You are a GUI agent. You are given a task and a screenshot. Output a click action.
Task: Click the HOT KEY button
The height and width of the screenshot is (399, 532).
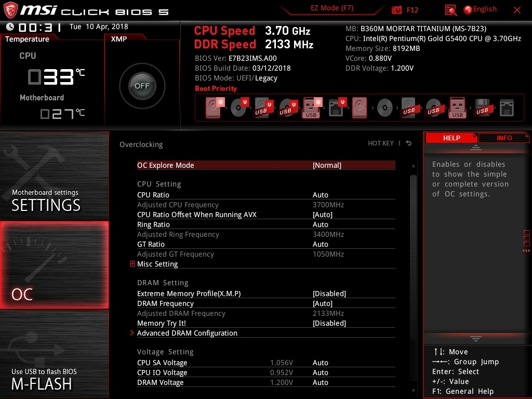pos(381,143)
